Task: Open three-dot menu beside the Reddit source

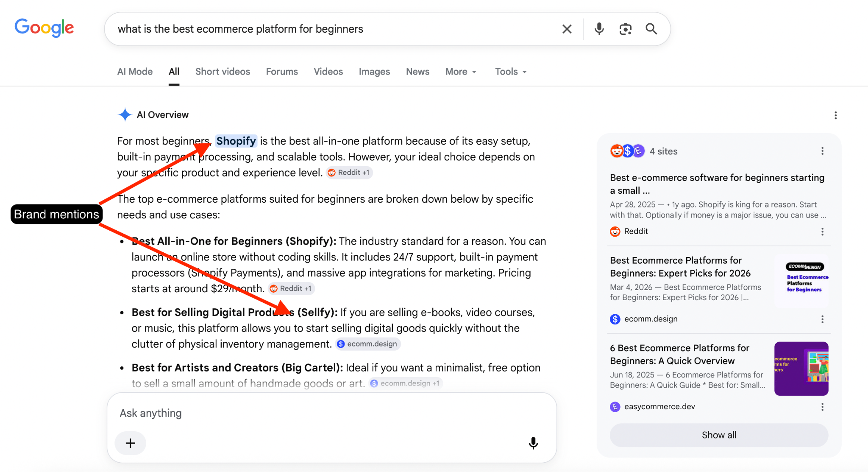Action: [822, 232]
